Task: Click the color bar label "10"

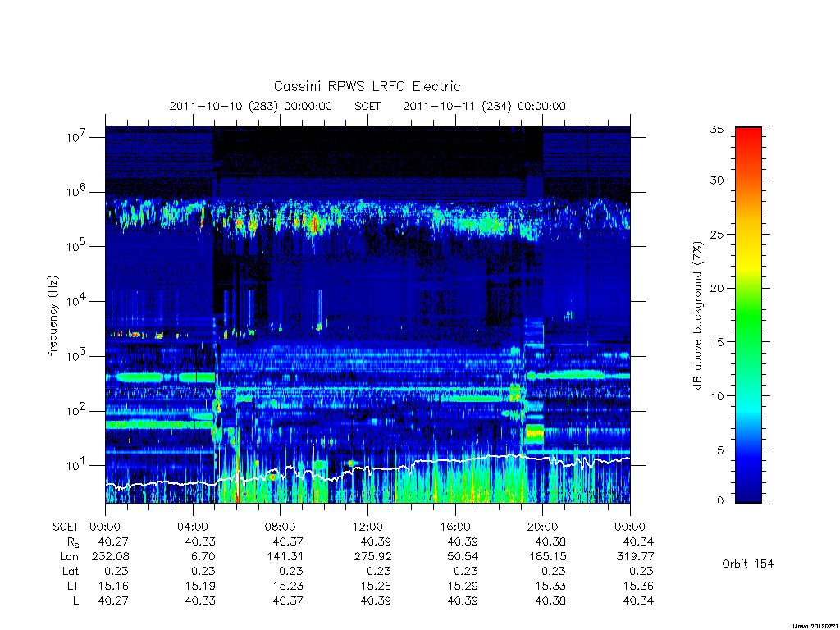Action: click(717, 395)
